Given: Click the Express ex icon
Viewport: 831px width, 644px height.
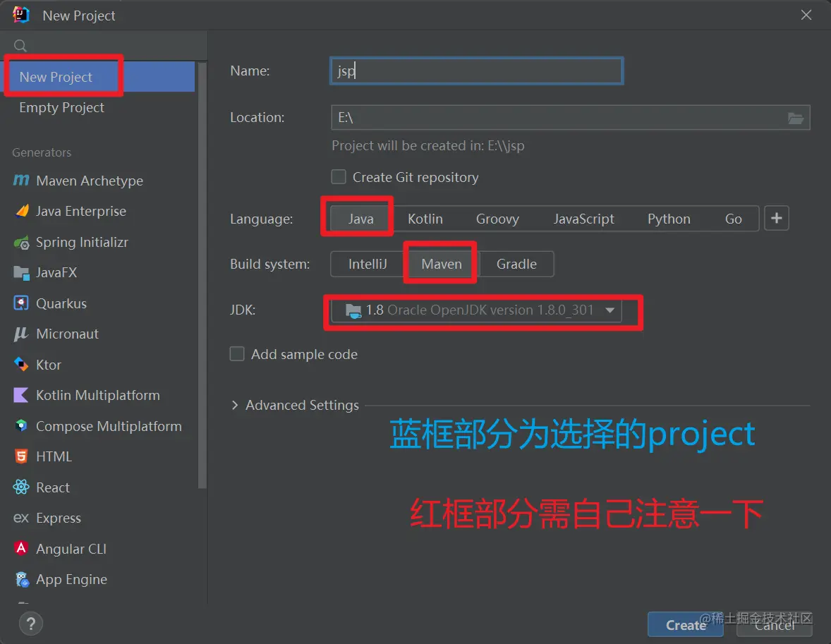Looking at the screenshot, I should pyautogui.click(x=21, y=518).
